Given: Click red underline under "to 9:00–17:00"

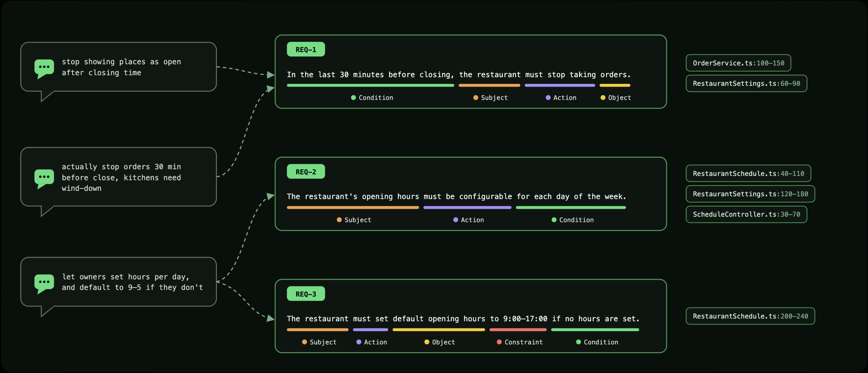Looking at the screenshot, I should tap(518, 330).
